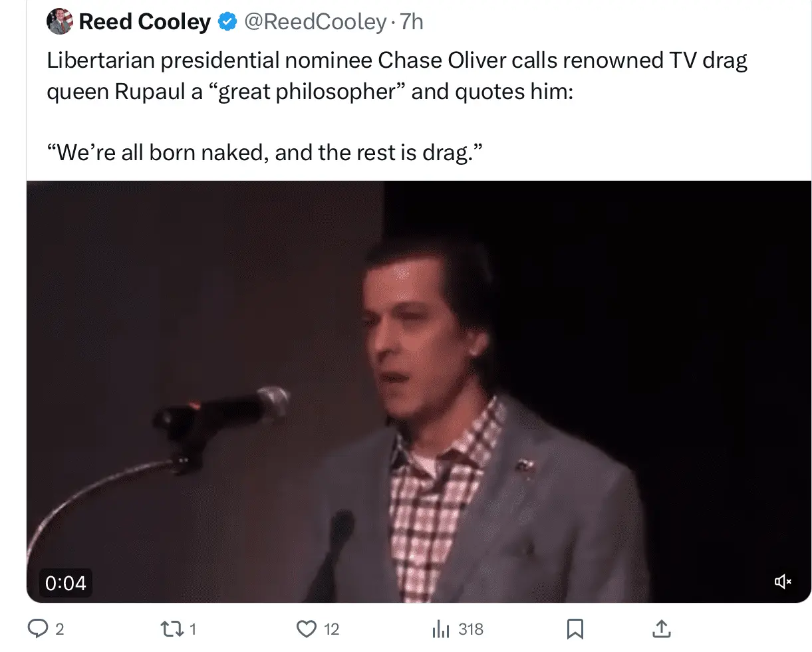This screenshot has width=812, height=652.
Task: Play the Chase Oliver video
Action: [419, 392]
